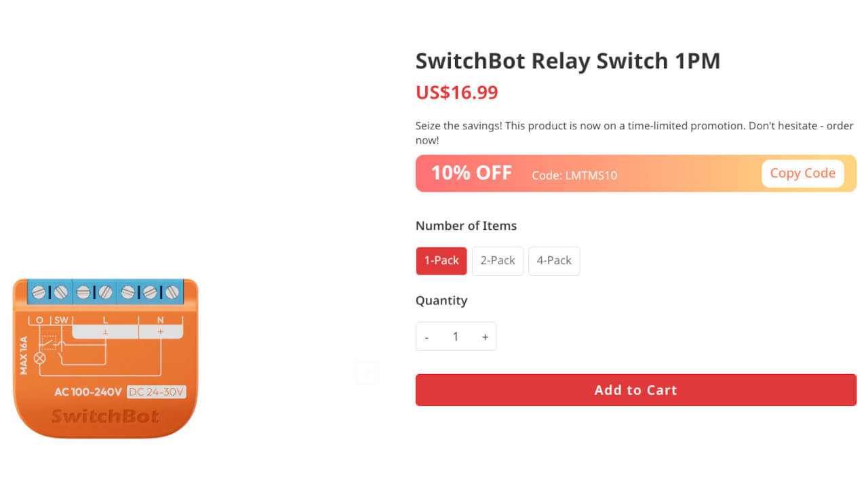
Task: Click the fullscreen image zoom icon
Action: [x=367, y=372]
